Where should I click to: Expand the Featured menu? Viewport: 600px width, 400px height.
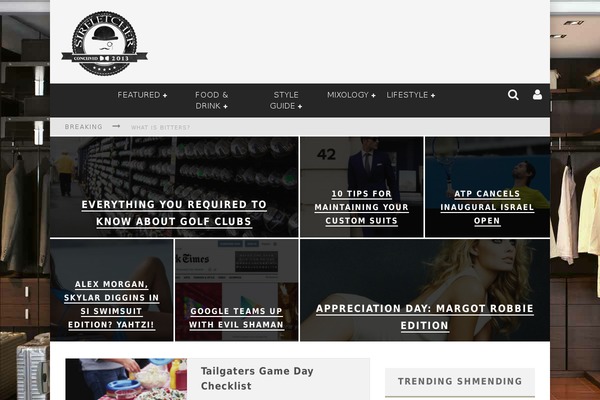[x=142, y=95]
